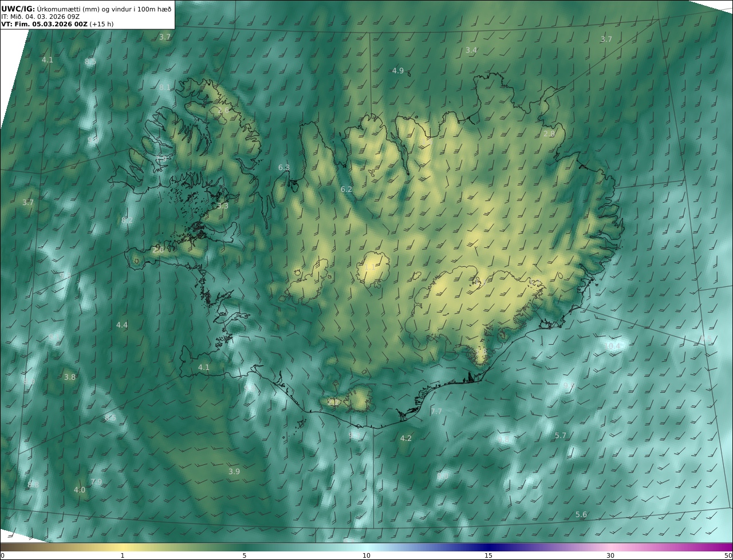Click the magenta end of the colorbar
Viewport: 733px width, 560px height.
(723, 547)
